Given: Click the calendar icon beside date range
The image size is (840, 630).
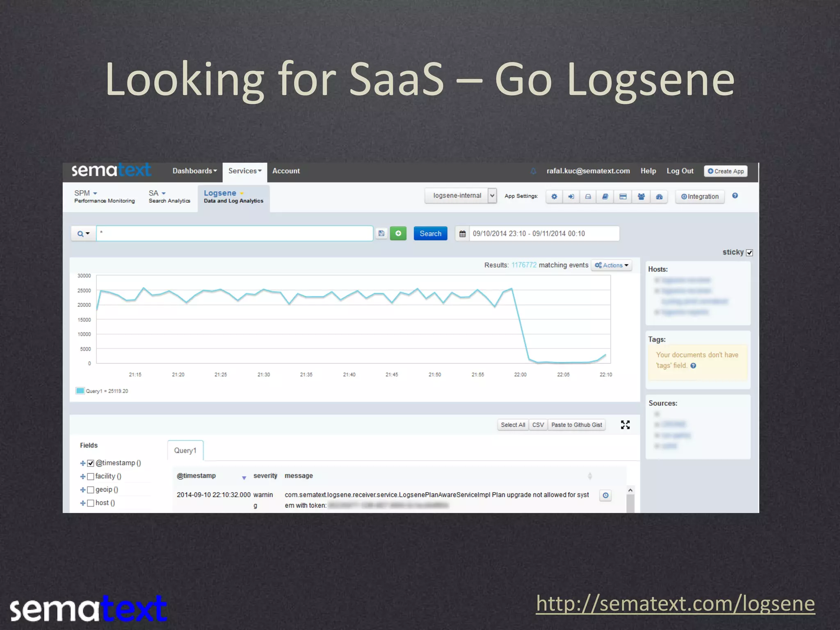Looking at the screenshot, I should click(x=462, y=234).
